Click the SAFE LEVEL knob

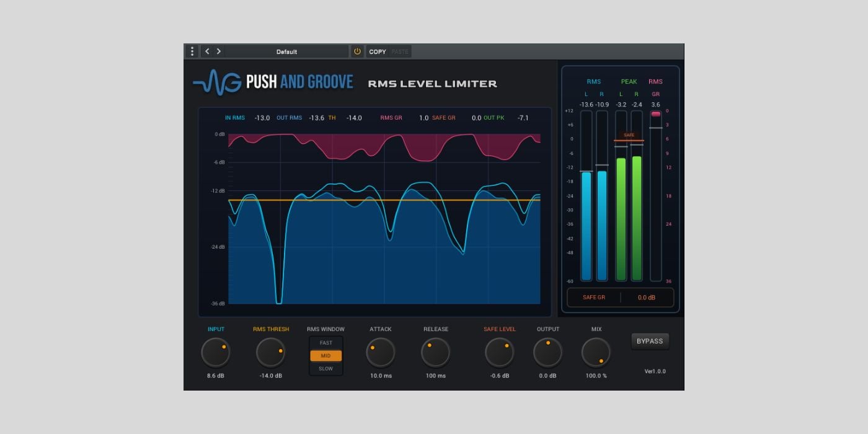[x=500, y=353]
